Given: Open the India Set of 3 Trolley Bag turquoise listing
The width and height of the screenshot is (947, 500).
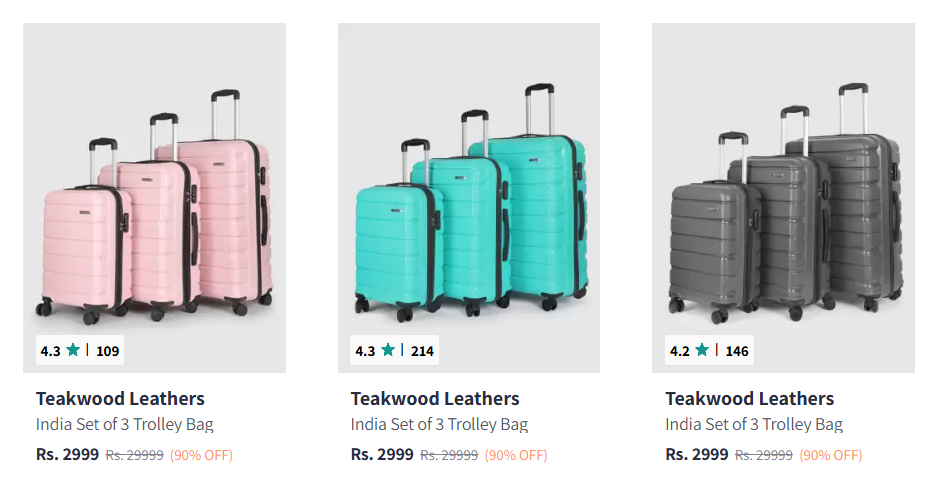Looking at the screenshot, I should click(439, 425).
